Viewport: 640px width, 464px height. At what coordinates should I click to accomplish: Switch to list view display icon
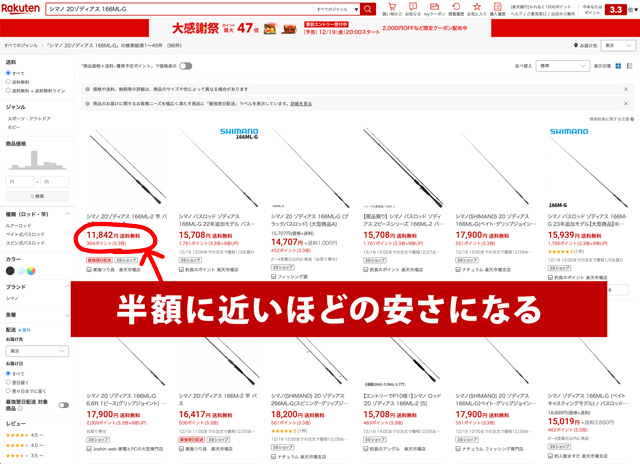click(629, 66)
